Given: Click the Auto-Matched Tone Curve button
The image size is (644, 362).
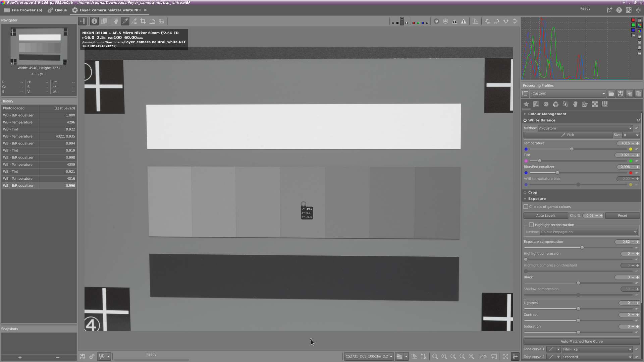Looking at the screenshot, I should point(581,342).
